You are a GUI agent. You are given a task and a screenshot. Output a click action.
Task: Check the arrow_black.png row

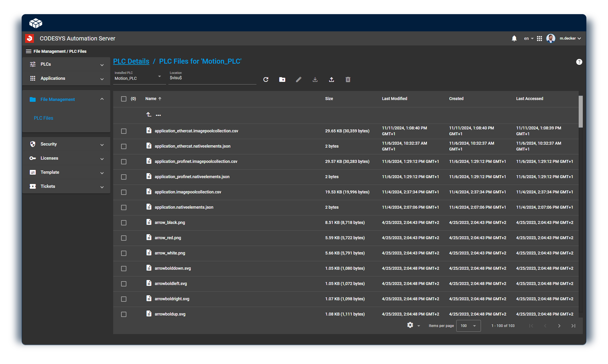pos(124,223)
